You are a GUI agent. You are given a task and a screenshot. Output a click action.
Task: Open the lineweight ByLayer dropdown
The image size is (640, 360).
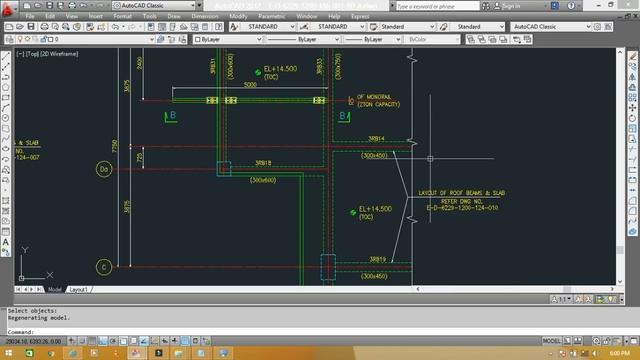[x=372, y=39]
